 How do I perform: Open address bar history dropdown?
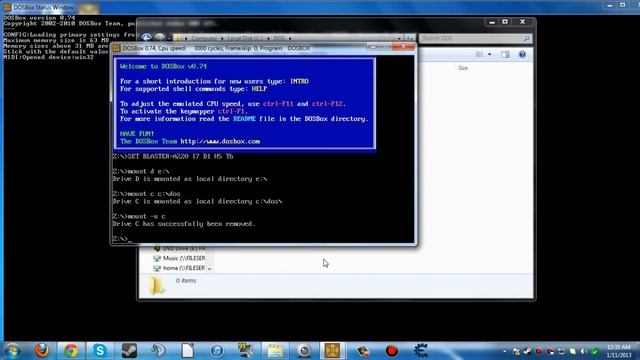tap(399, 38)
